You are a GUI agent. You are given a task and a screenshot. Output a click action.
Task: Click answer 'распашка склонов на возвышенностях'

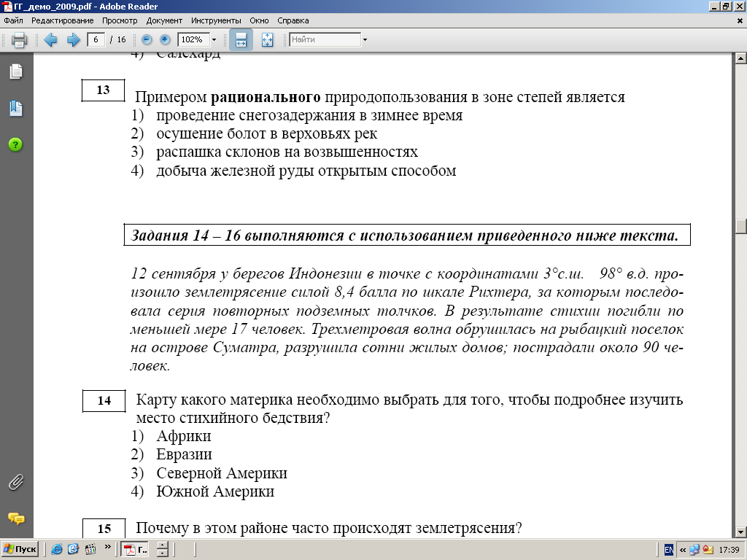coord(287,152)
